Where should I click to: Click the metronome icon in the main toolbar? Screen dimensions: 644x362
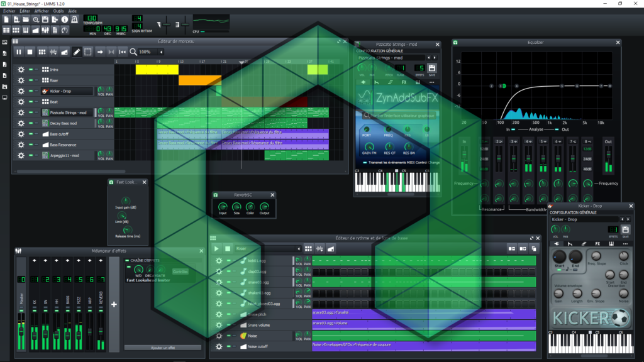[74, 19]
